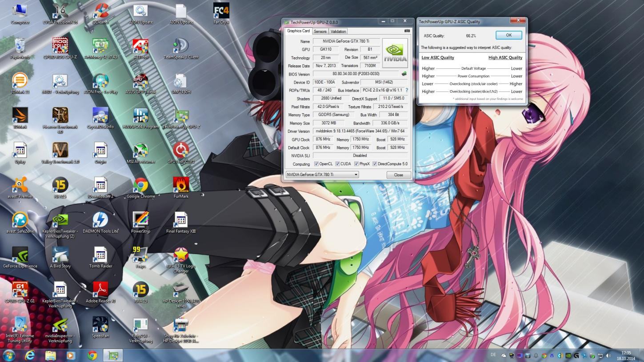Open Final Fantasy XIII shortcut
The image size is (644, 362).
pyautogui.click(x=181, y=223)
